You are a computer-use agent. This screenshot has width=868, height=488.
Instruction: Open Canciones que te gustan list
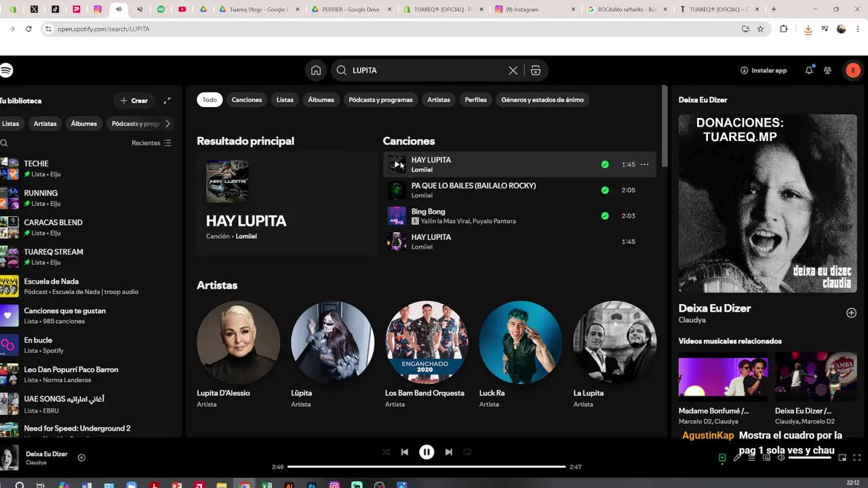(x=91, y=316)
